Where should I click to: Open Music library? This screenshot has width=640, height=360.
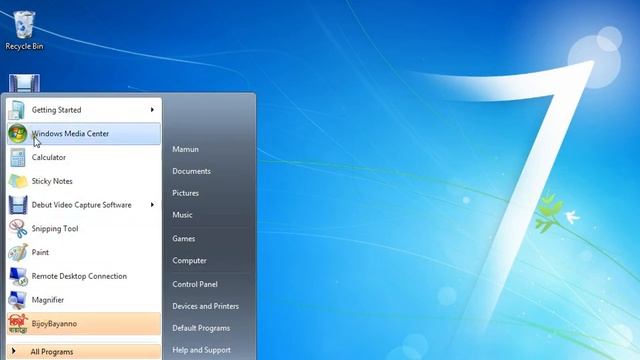pos(182,215)
